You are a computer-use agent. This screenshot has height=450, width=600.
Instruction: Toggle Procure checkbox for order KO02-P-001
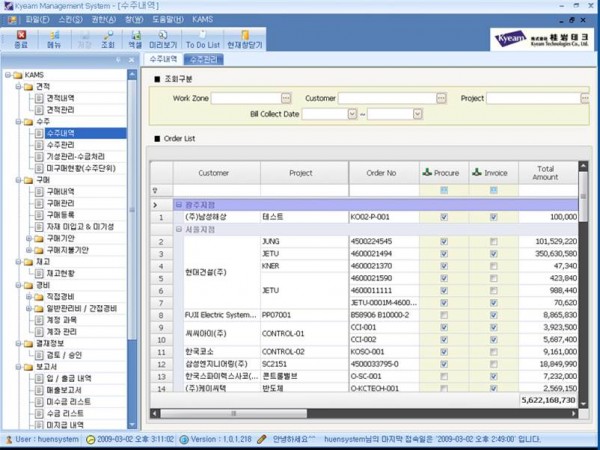tap(443, 217)
